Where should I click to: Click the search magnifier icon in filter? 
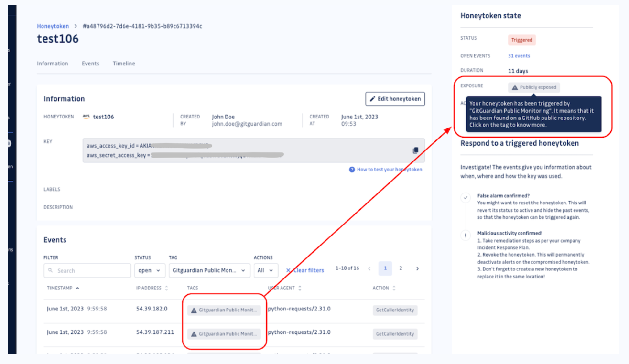pyautogui.click(x=51, y=270)
